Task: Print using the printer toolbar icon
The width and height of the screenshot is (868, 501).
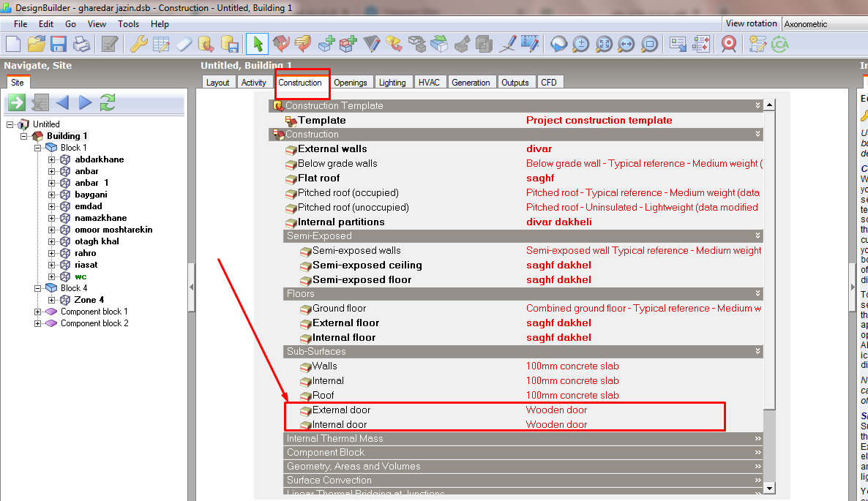Action: click(x=81, y=44)
